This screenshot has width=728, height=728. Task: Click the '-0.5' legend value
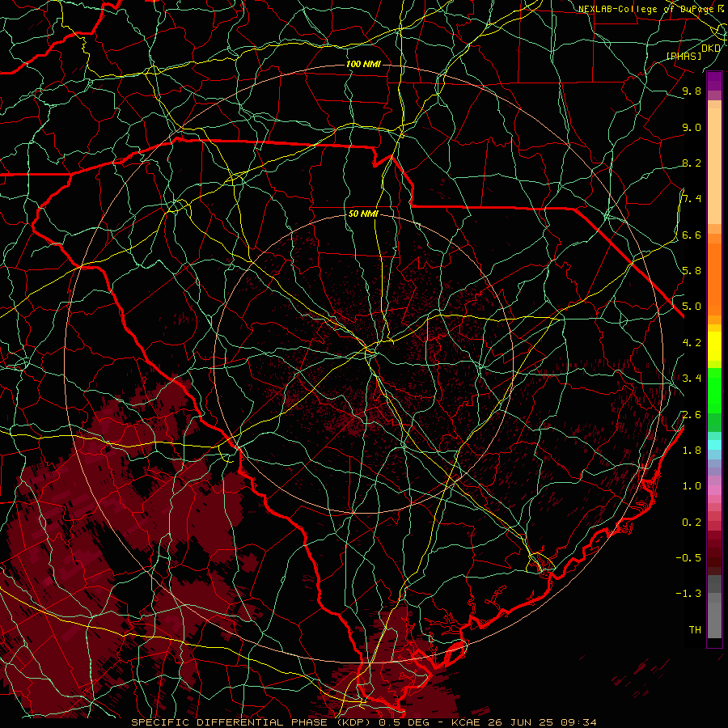pyautogui.click(x=688, y=558)
